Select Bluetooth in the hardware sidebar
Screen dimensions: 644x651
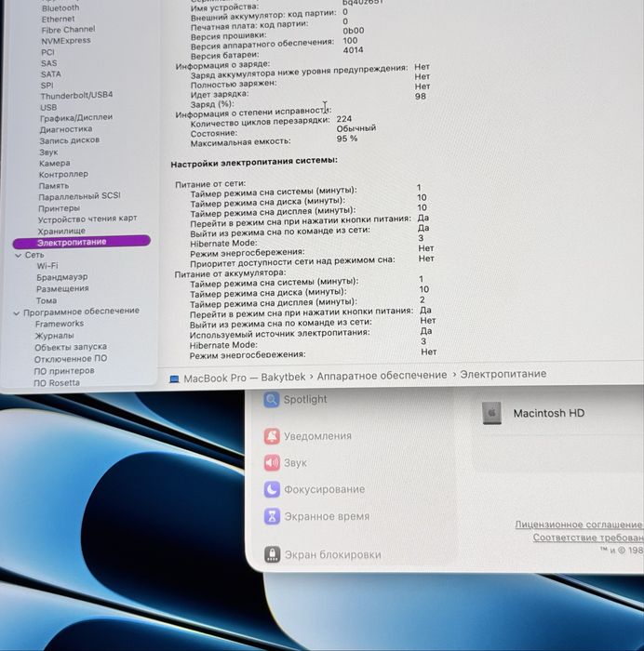[60, 7]
